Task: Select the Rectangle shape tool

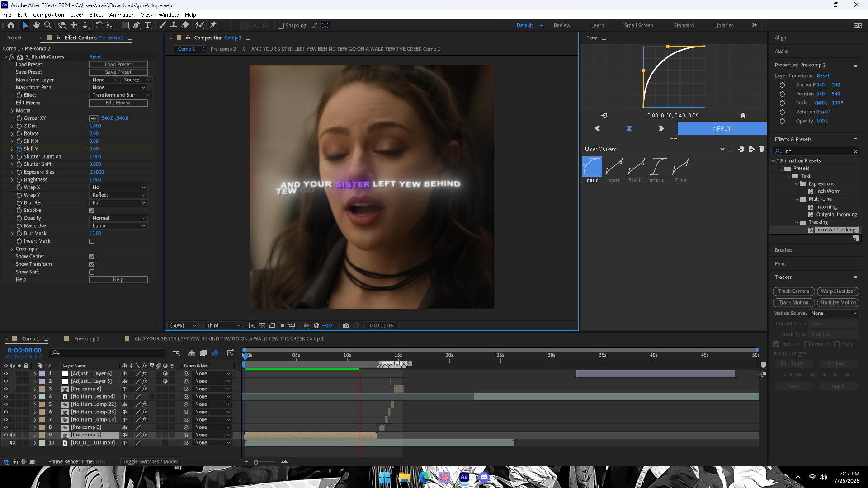Action: pyautogui.click(x=125, y=25)
